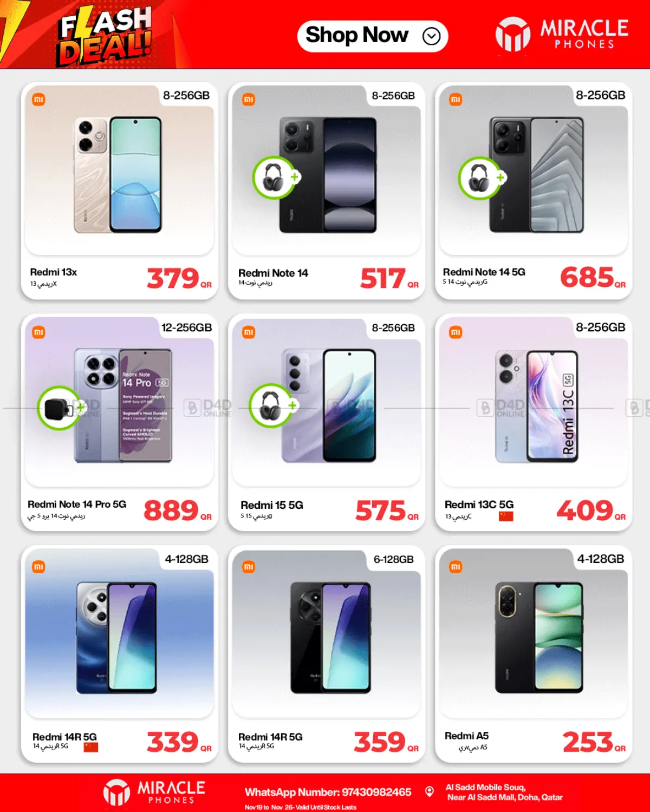650x812 pixels.
Task: Click the charger gift badge on Redmi Note 14 Pro 5G
Action: [61, 408]
